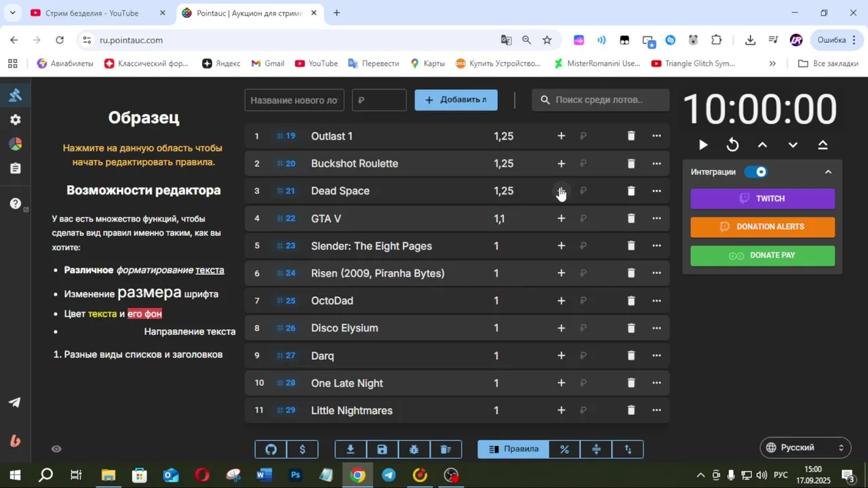Toggle the compact rows button

click(596, 449)
